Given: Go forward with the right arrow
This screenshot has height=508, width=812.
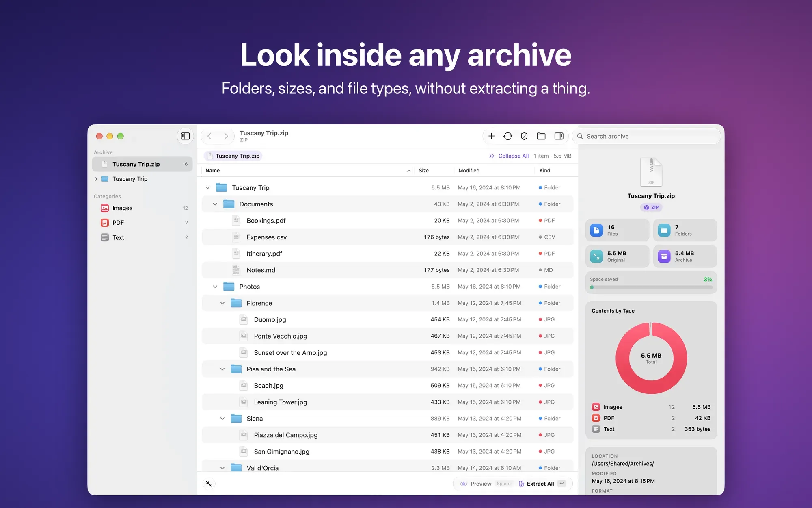Looking at the screenshot, I should (x=226, y=136).
